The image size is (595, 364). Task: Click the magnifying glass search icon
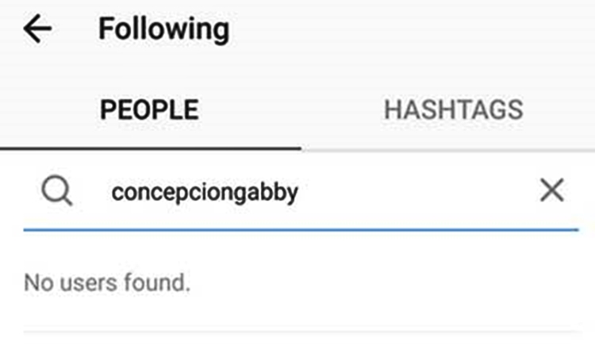[57, 191]
